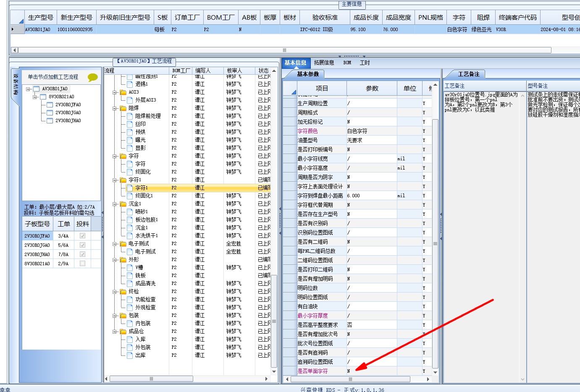
Task: Click the parameter list scroll-down arrow
Action: point(435,372)
